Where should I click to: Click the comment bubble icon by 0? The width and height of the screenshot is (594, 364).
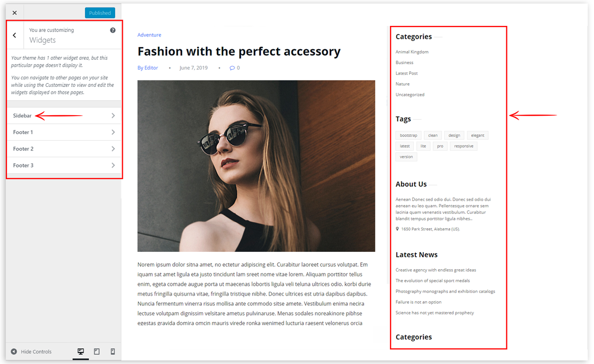(232, 68)
